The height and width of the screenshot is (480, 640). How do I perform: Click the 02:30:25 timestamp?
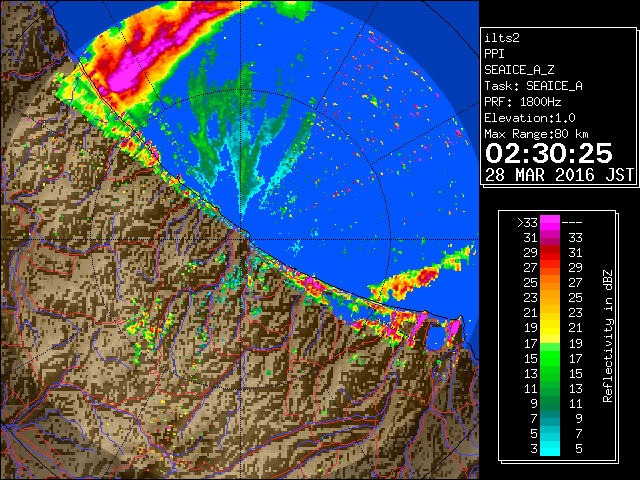[x=549, y=153]
